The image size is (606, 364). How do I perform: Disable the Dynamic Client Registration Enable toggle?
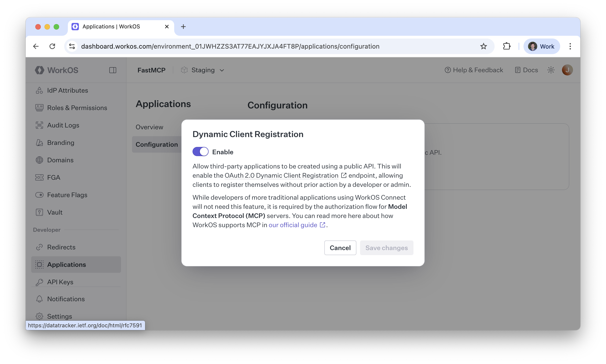click(x=200, y=152)
